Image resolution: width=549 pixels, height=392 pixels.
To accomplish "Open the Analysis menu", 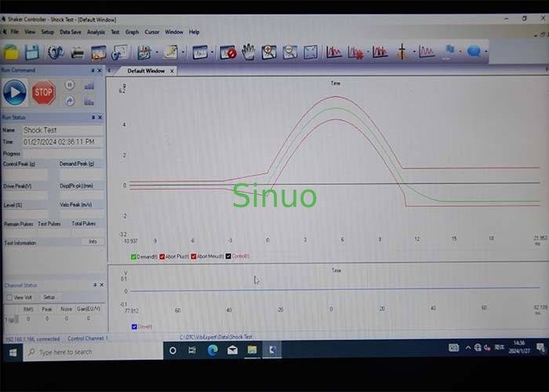I will [x=96, y=32].
